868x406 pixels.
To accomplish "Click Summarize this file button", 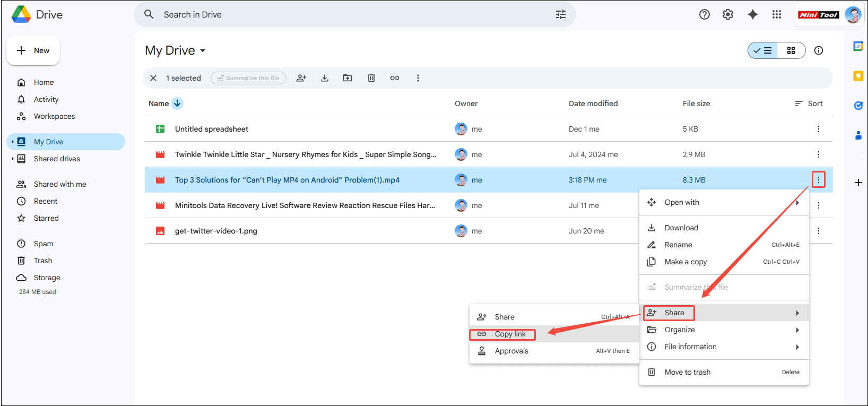I will tap(248, 78).
